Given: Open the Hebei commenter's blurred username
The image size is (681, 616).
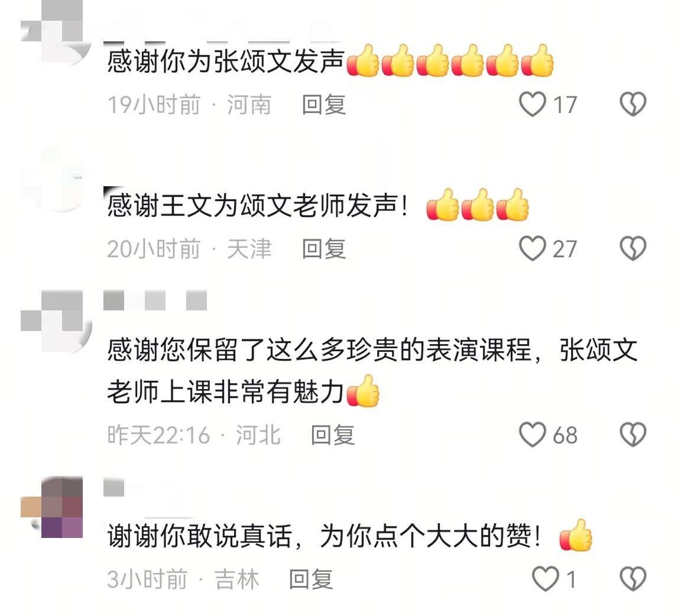Looking at the screenshot, I should click(155, 301).
